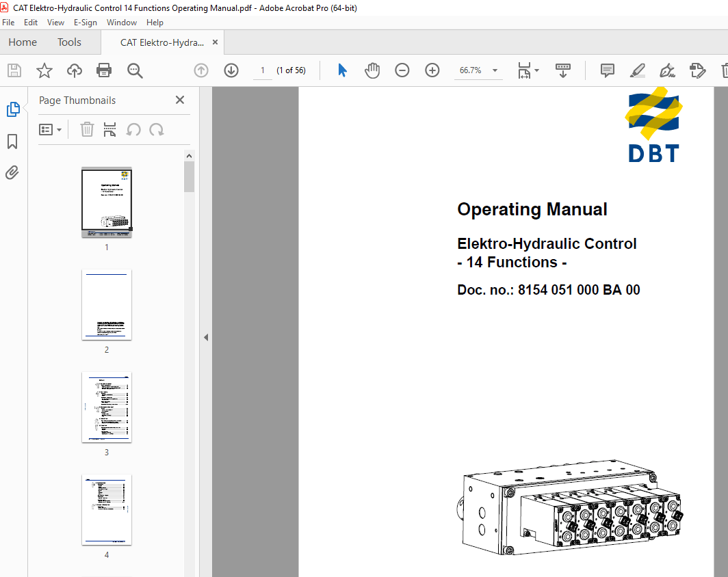
Task: Zoom in with the plus button
Action: pyautogui.click(x=432, y=70)
